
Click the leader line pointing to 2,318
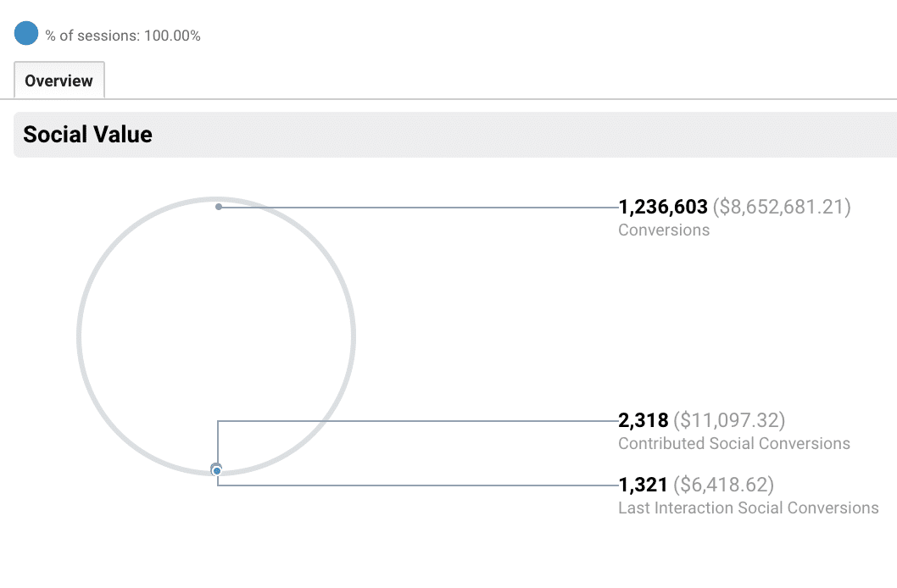click(424, 420)
